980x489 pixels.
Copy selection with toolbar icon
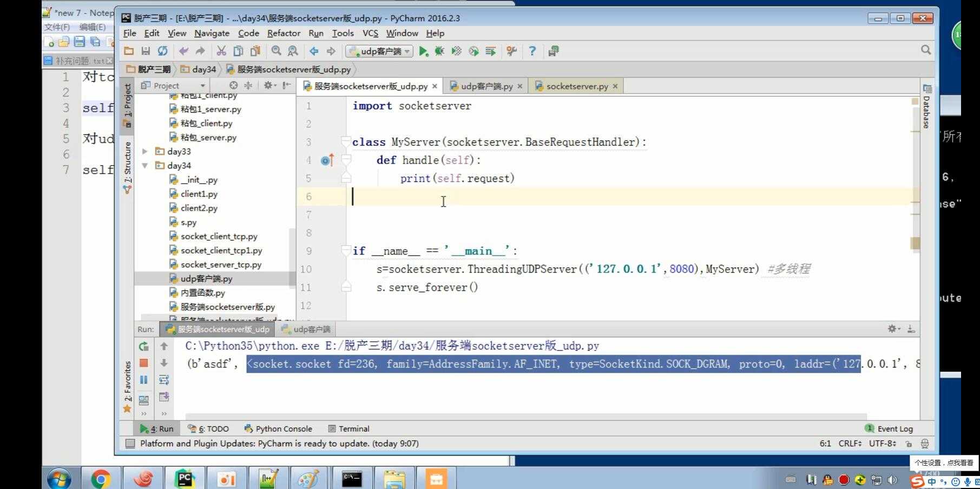pyautogui.click(x=238, y=51)
